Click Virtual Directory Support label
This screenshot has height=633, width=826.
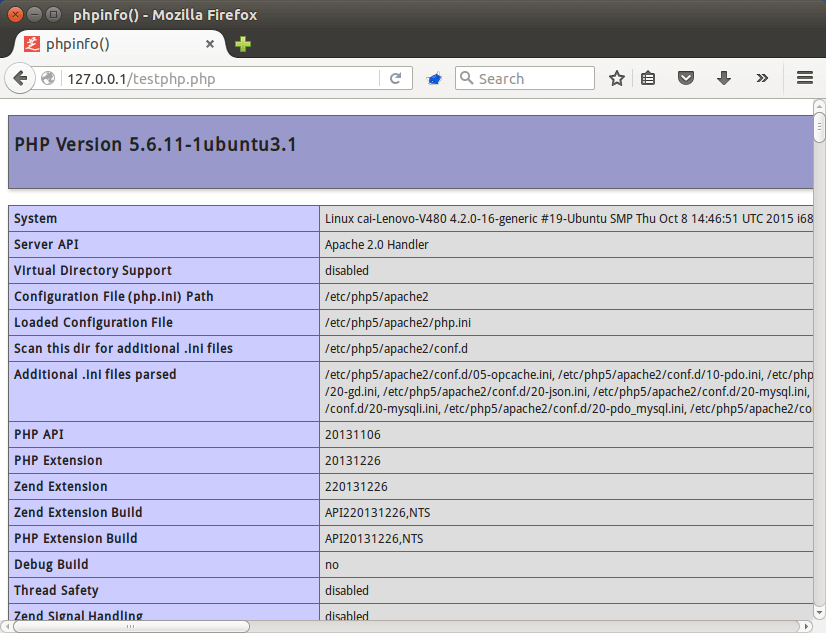93,270
